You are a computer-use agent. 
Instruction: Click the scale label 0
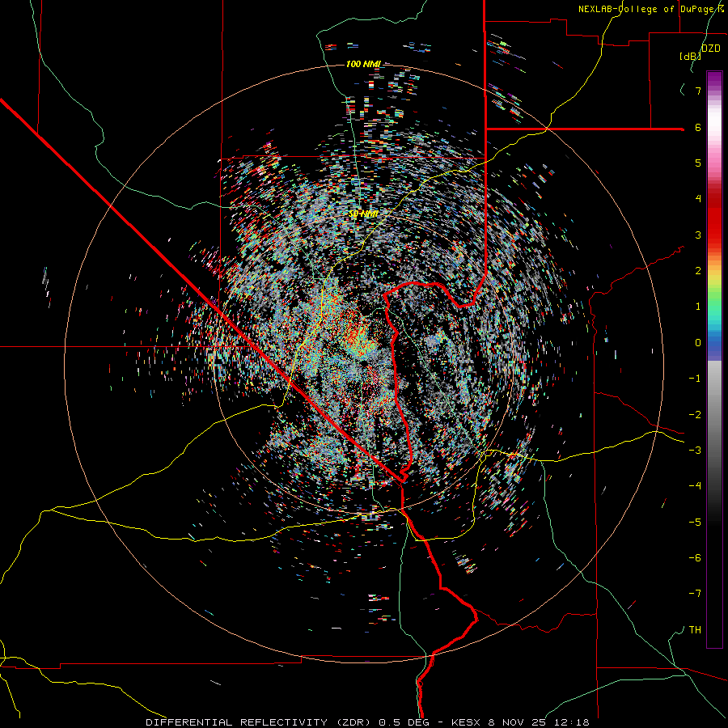698,343
